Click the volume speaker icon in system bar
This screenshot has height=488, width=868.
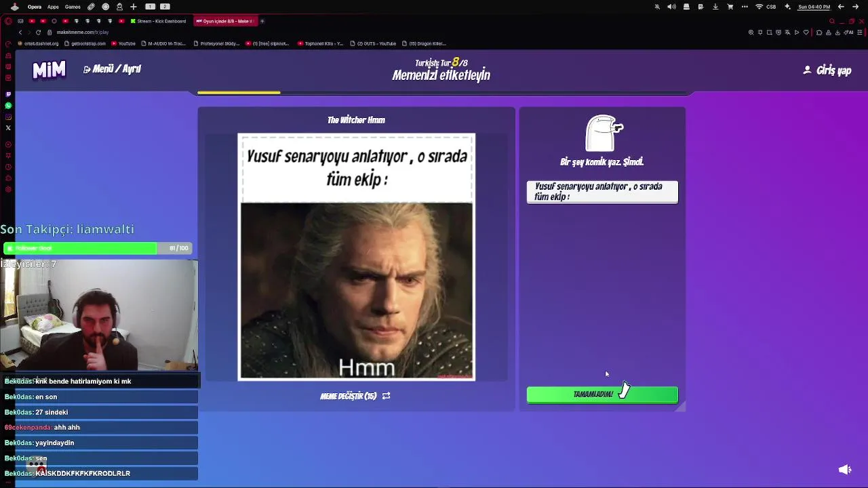click(671, 7)
